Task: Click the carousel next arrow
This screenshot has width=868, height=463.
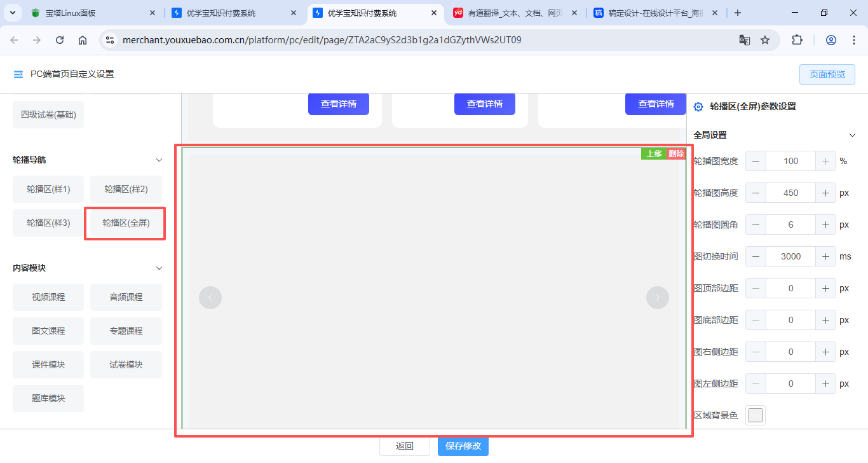Action: point(658,298)
